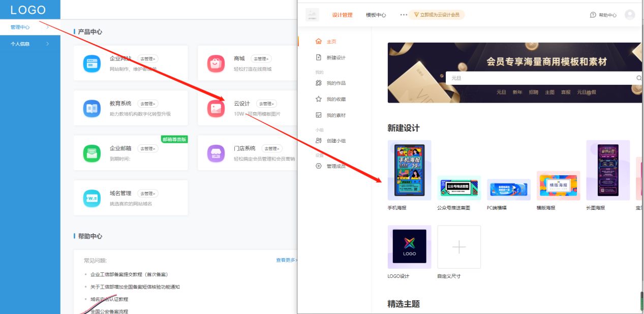644x314 pixels.
Task: Expand the 管理中心 sidebar chevron
Action: 47,27
